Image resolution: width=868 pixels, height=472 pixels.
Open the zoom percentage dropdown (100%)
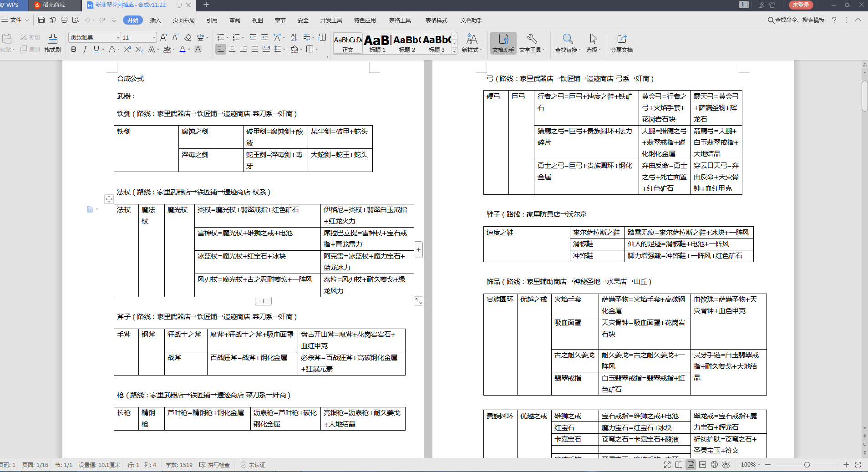(751, 465)
